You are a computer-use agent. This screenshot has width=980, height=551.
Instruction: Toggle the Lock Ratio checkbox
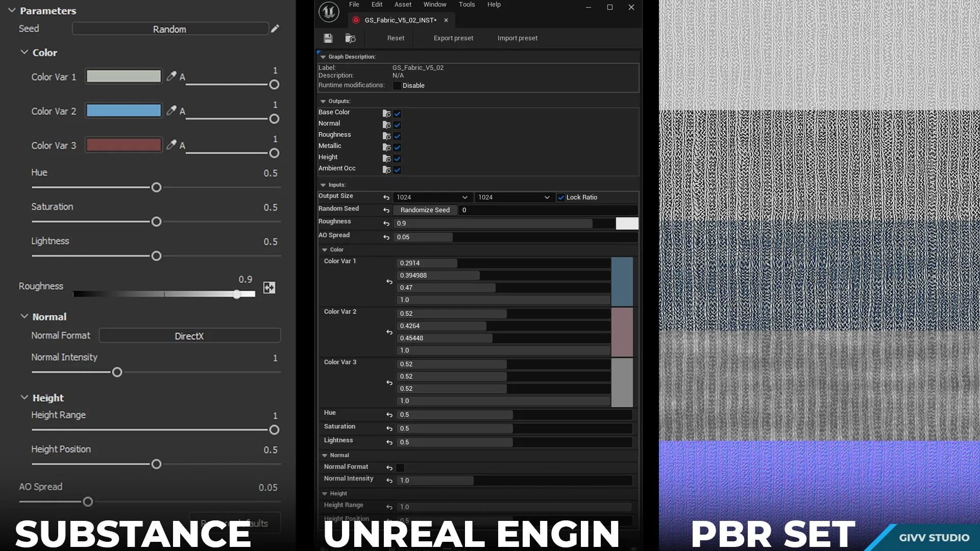click(x=561, y=197)
